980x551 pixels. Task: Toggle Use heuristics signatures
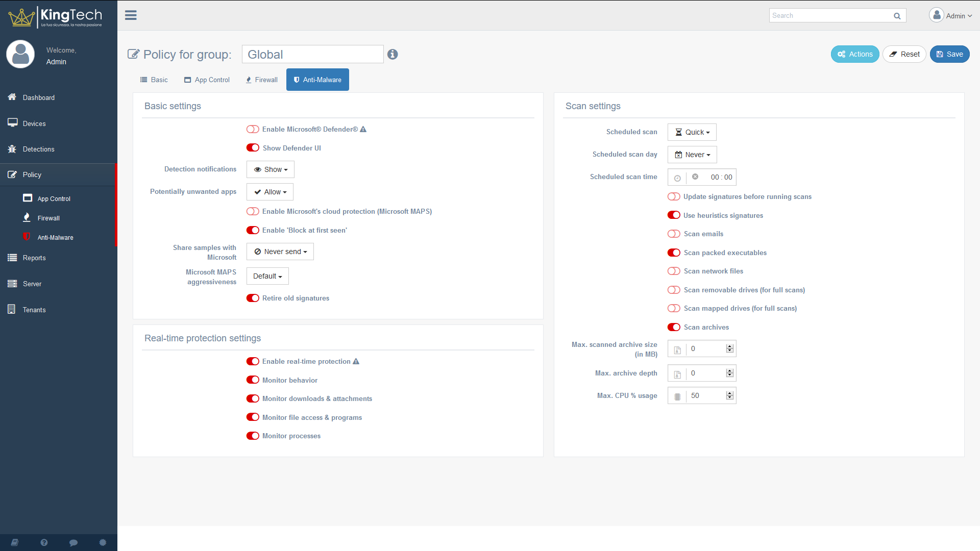[674, 215]
